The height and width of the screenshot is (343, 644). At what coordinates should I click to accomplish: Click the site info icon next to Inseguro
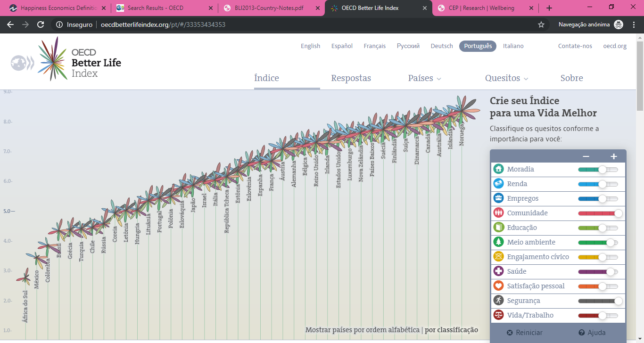[x=59, y=24]
